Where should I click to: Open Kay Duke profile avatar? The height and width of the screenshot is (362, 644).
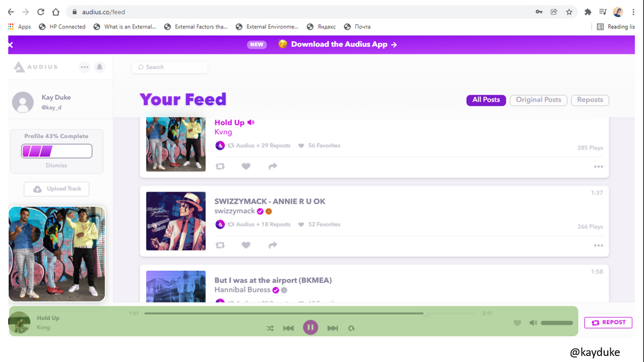coord(23,102)
